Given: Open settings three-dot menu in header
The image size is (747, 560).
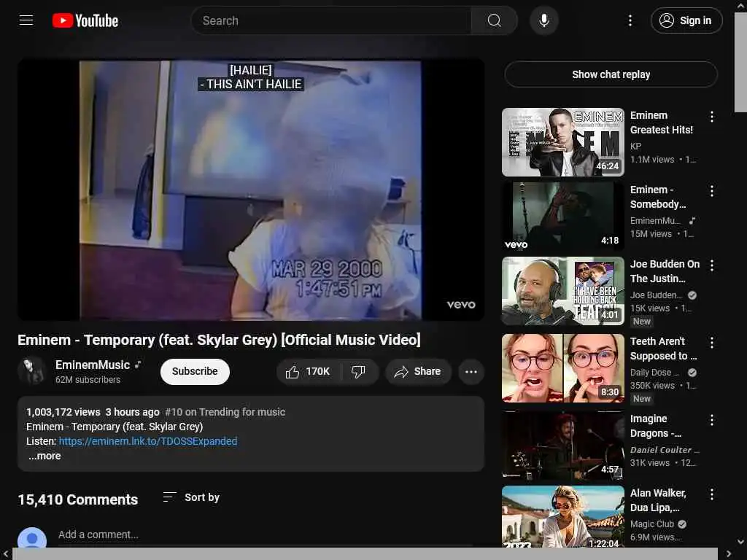Looking at the screenshot, I should (630, 20).
